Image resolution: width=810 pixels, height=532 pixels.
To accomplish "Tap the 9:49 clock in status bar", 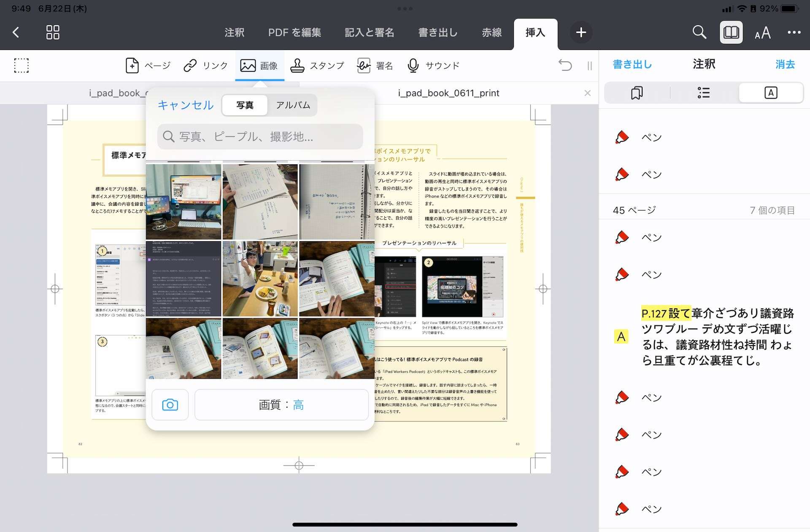I will click(21, 8).
